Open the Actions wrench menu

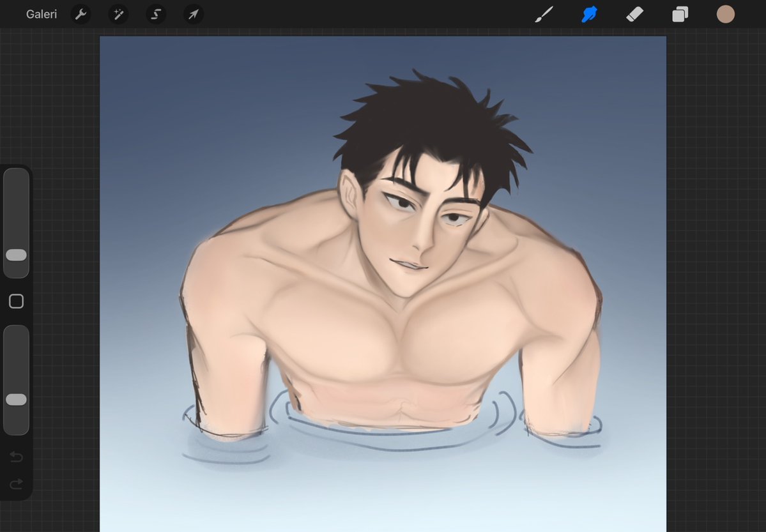tap(80, 14)
